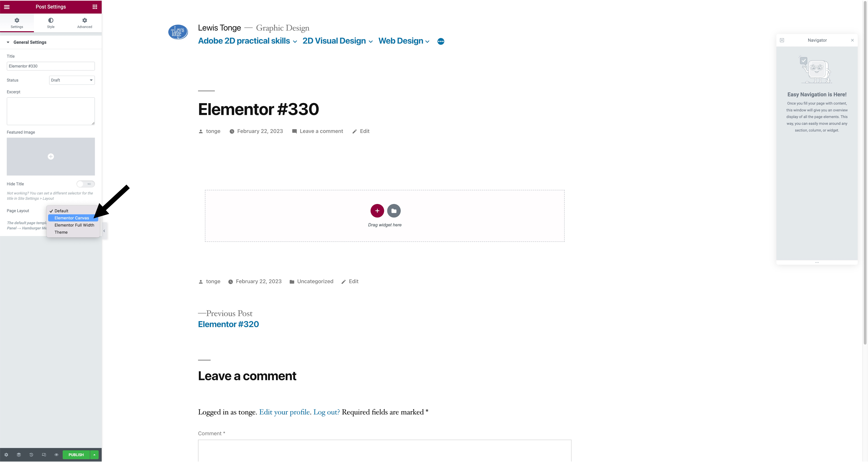The height and width of the screenshot is (462, 868).
Task: Open the Status dropdown showing Draft
Action: [72, 80]
